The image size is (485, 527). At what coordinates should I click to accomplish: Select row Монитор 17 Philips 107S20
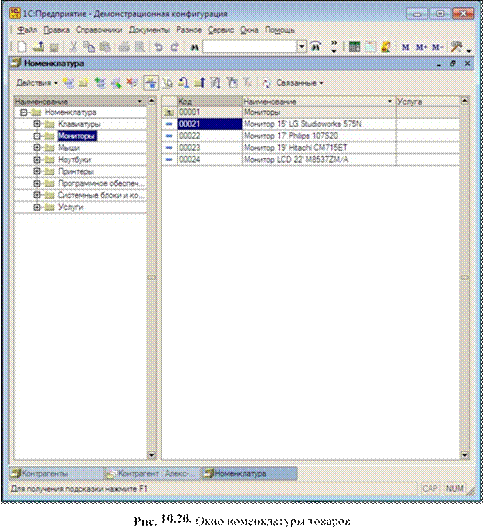(x=311, y=136)
